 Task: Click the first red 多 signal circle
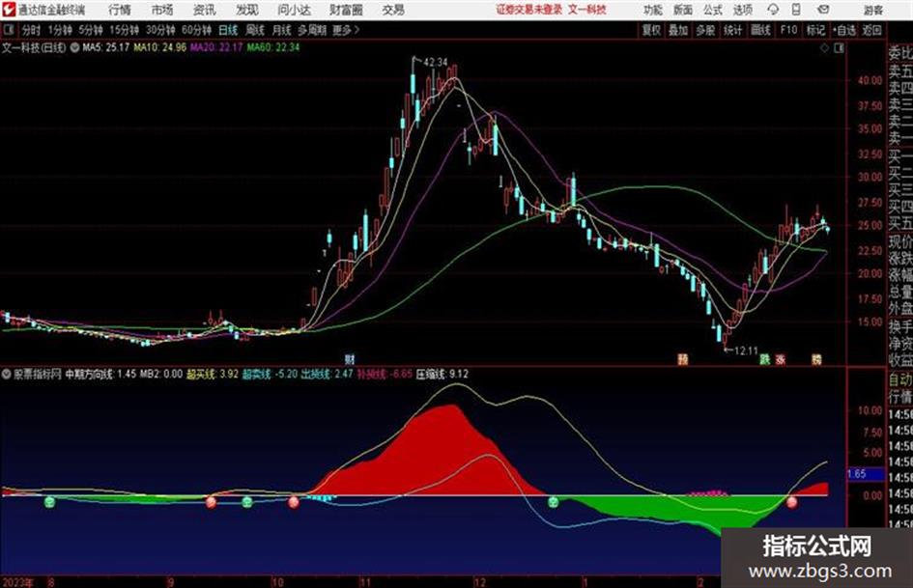[211, 501]
